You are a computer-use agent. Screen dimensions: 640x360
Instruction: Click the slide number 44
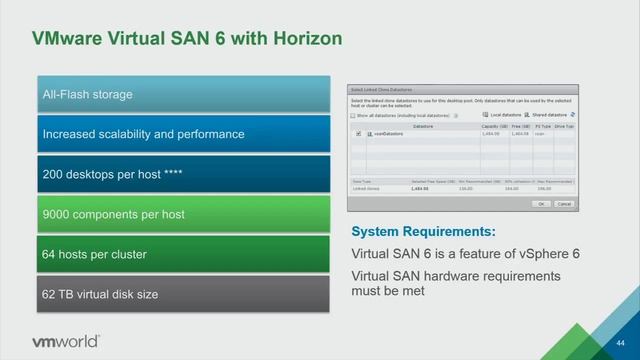click(x=620, y=343)
